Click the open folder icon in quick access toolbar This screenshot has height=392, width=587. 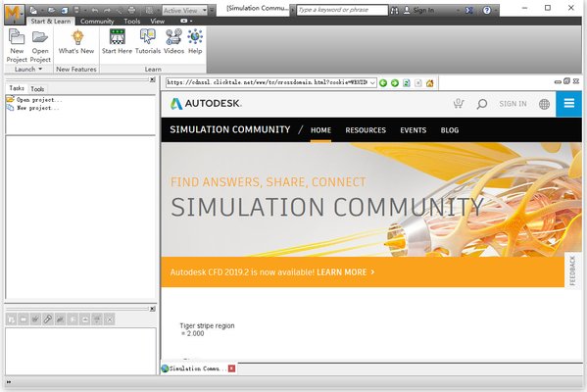coord(51,10)
